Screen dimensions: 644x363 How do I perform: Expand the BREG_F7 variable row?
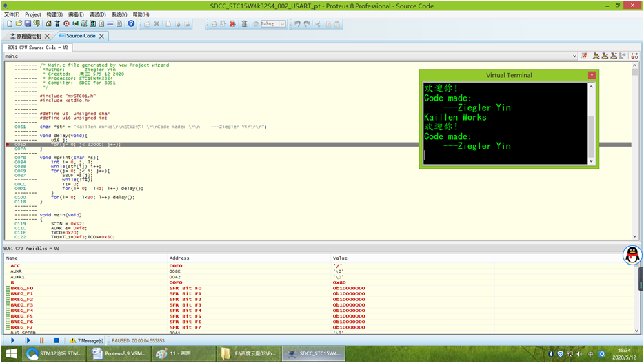(x=8, y=327)
